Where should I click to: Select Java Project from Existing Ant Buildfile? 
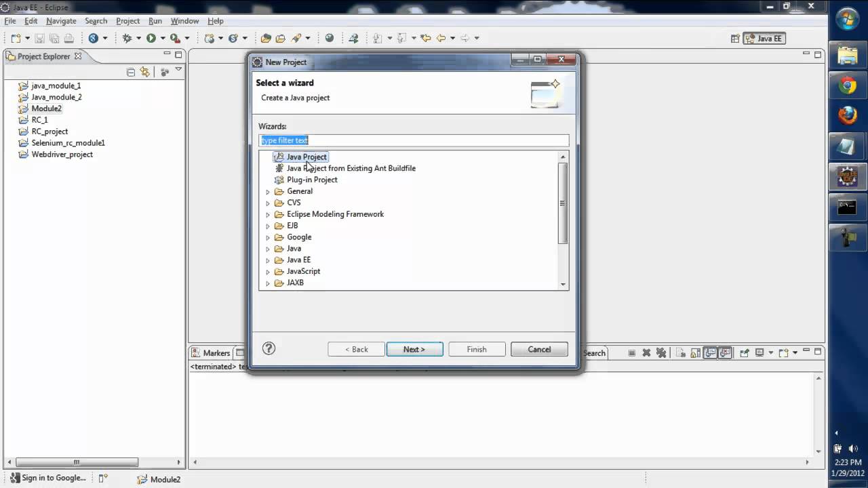coord(351,168)
